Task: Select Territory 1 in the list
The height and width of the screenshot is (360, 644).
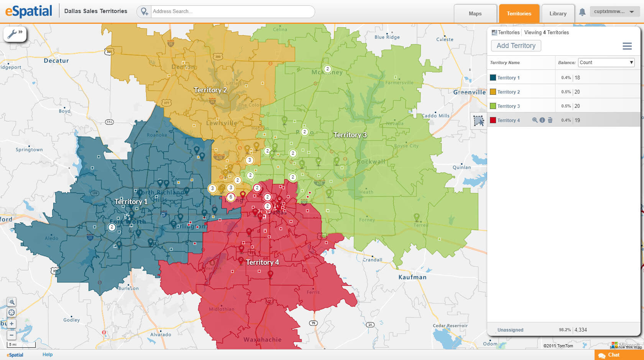Action: 508,78
